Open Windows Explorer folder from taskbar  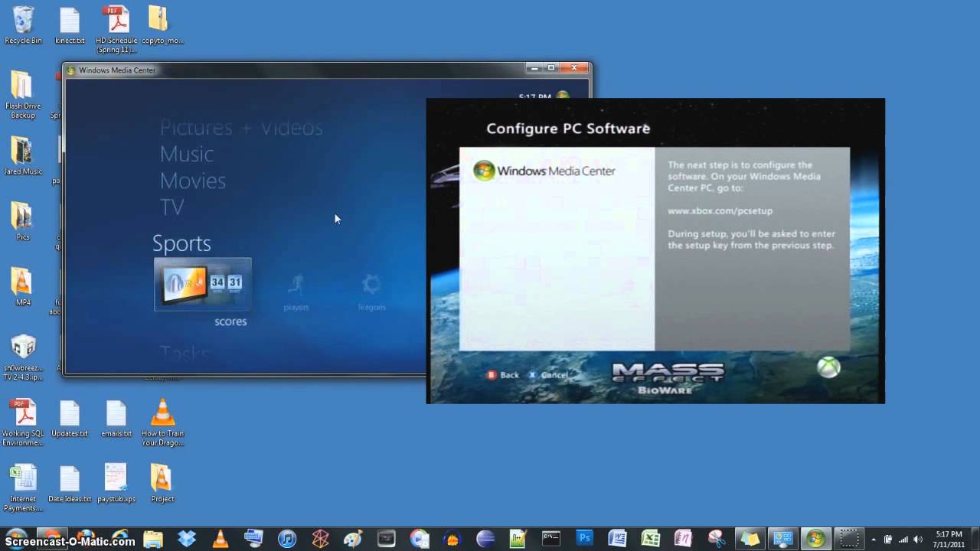[153, 538]
